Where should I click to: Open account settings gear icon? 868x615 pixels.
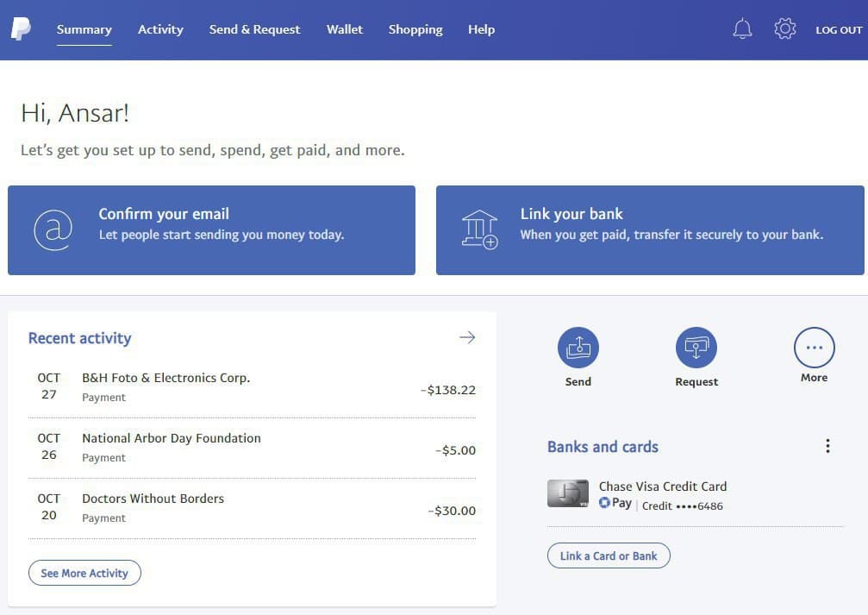[784, 29]
